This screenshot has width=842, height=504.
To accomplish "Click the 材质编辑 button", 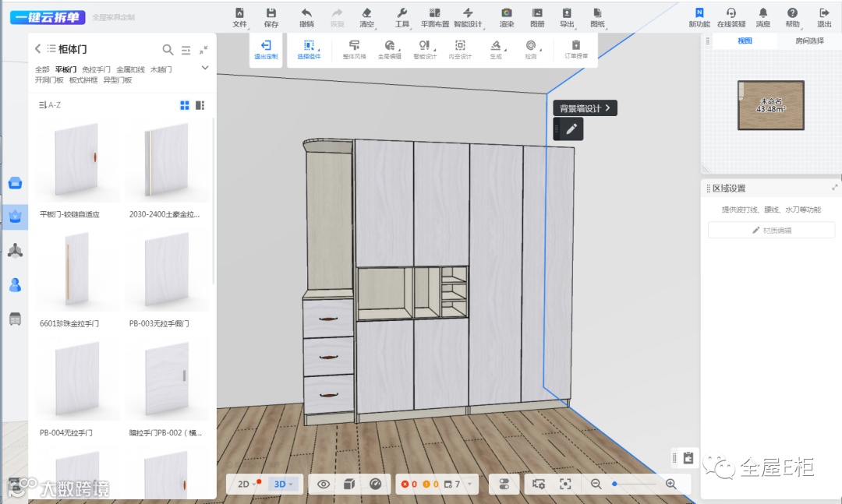I will (x=771, y=230).
